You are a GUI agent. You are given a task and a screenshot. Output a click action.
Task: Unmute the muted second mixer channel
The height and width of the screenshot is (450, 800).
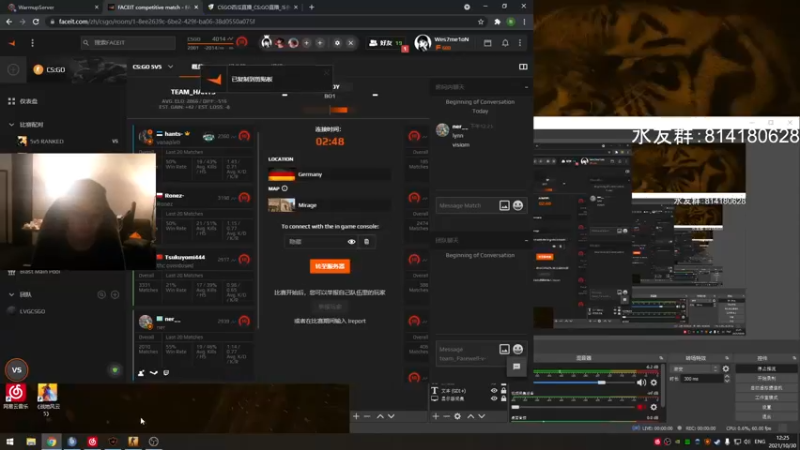point(641,407)
